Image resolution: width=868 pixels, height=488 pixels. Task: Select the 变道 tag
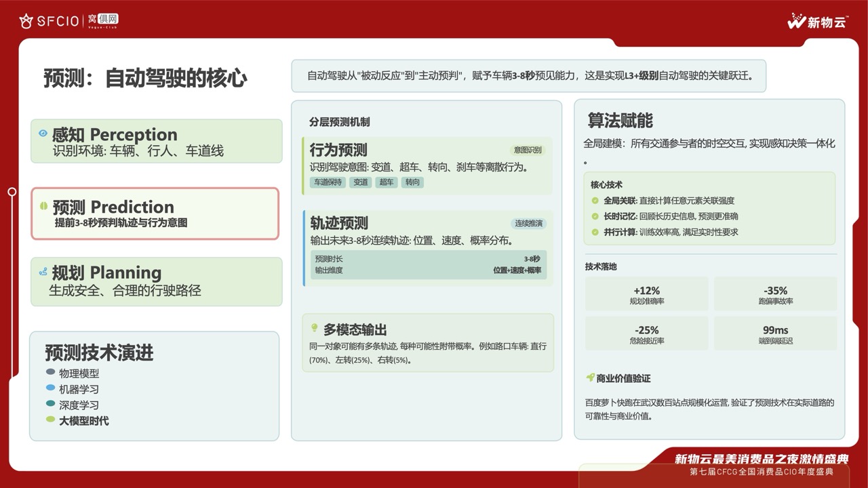pyautogui.click(x=361, y=182)
